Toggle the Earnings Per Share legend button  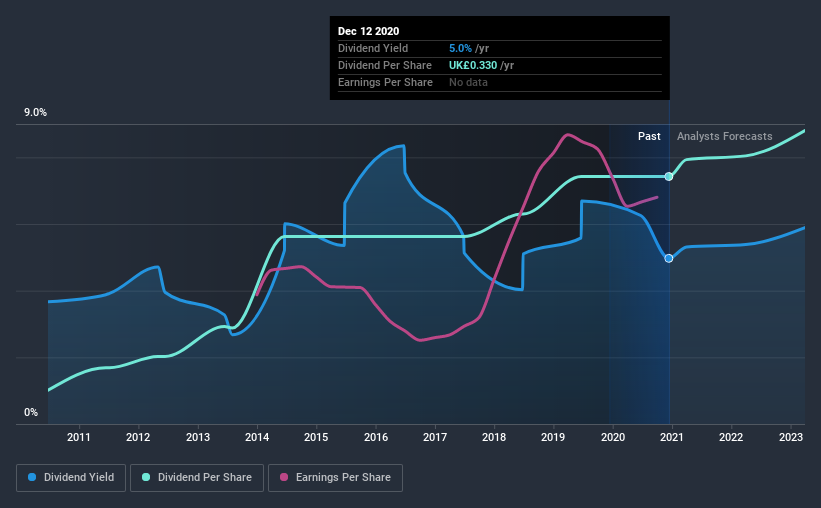pyautogui.click(x=335, y=478)
